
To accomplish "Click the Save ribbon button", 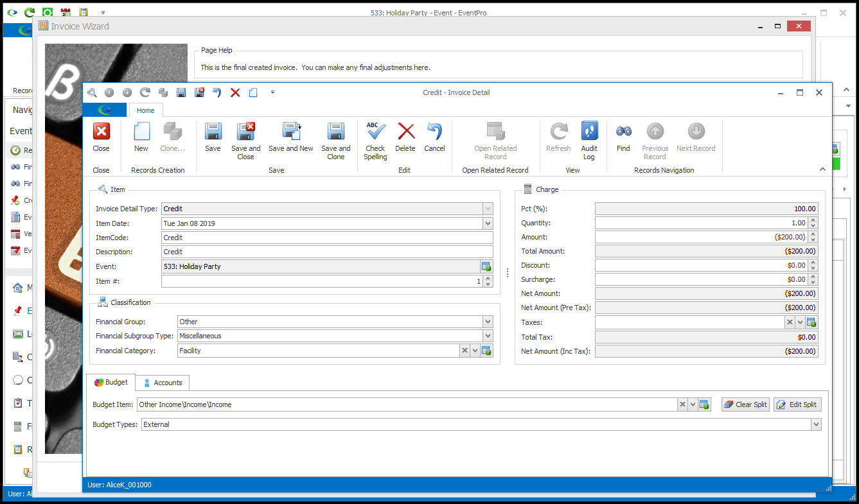I will click(x=213, y=137).
